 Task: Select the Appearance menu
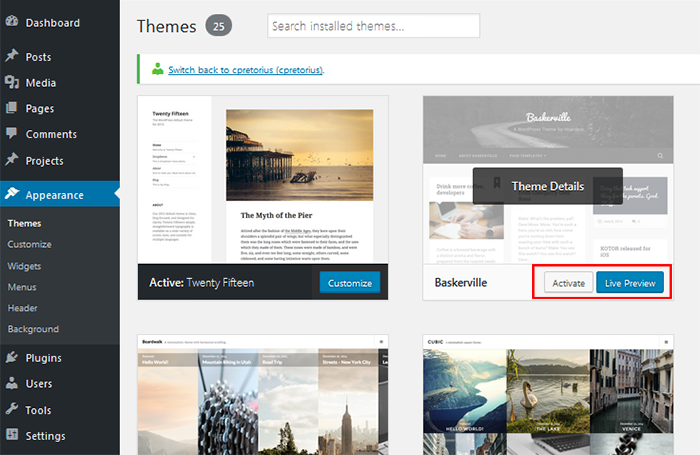coord(60,194)
